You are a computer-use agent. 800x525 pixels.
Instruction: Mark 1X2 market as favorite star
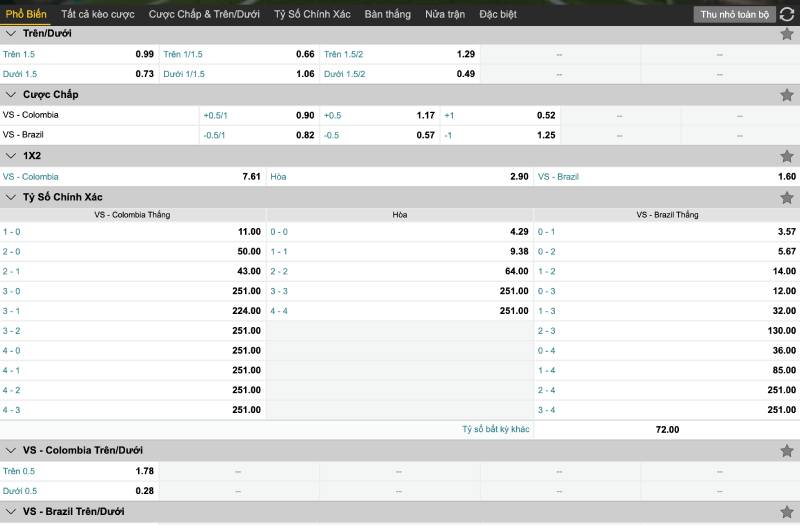pyautogui.click(x=787, y=156)
